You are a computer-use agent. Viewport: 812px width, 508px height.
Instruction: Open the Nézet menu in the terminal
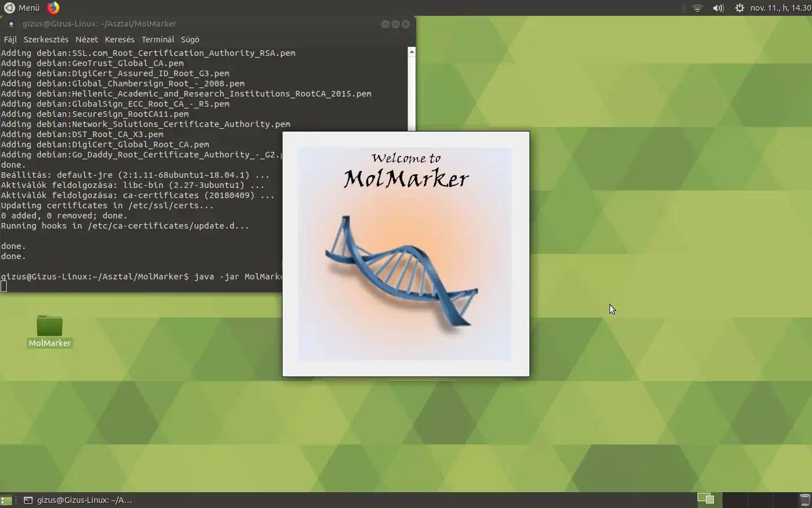click(86, 40)
